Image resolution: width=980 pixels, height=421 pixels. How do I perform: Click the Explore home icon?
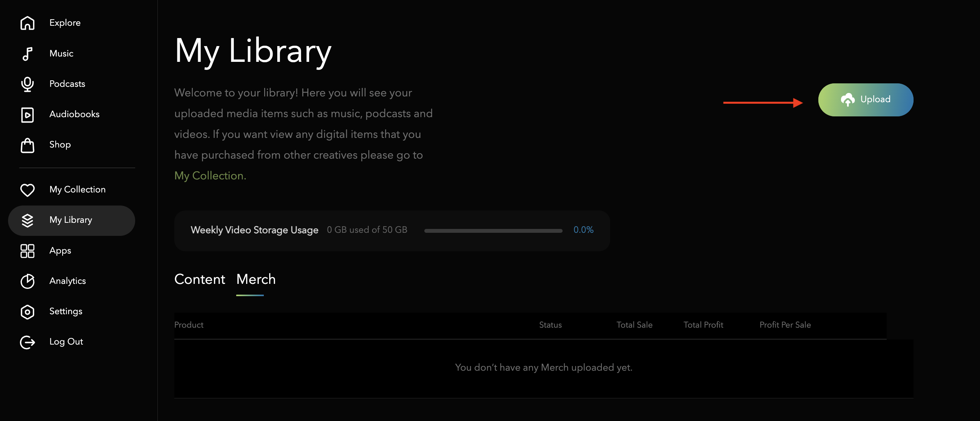tap(27, 23)
